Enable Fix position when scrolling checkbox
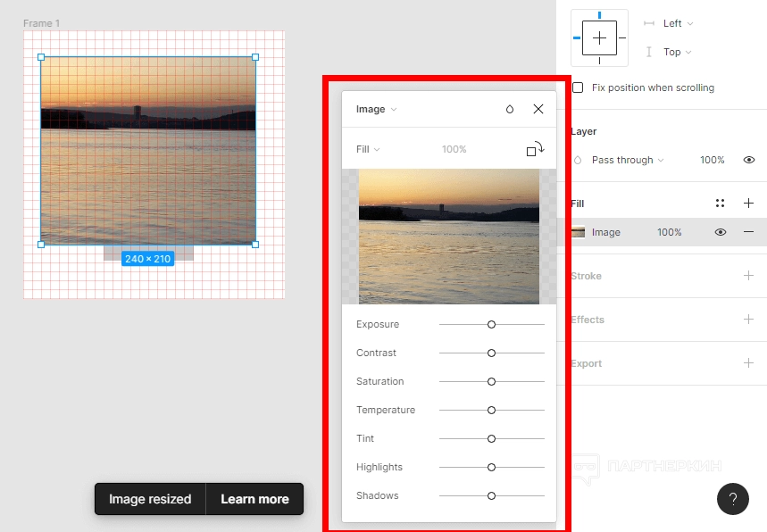This screenshot has height=532, width=767. click(578, 87)
